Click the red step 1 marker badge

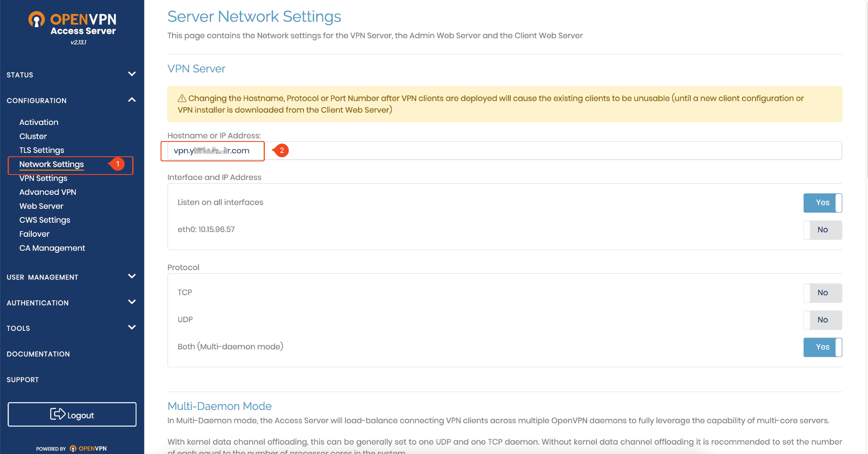(x=117, y=164)
